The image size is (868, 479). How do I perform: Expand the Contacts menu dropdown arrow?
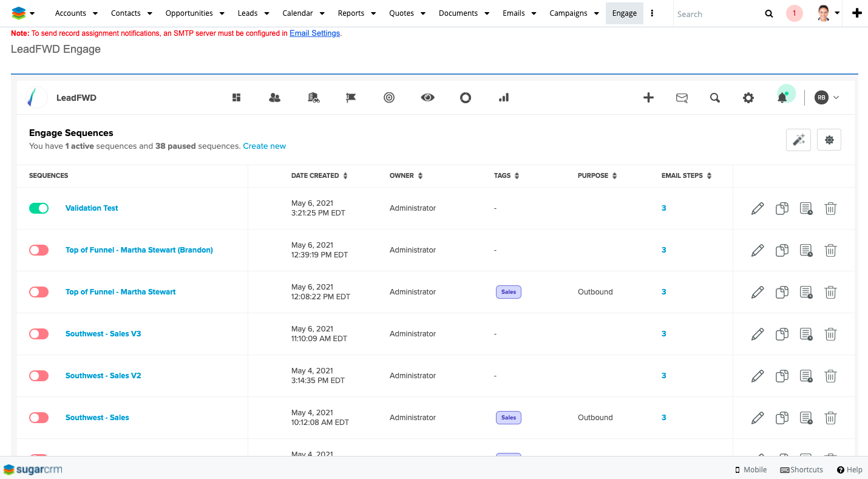click(150, 13)
